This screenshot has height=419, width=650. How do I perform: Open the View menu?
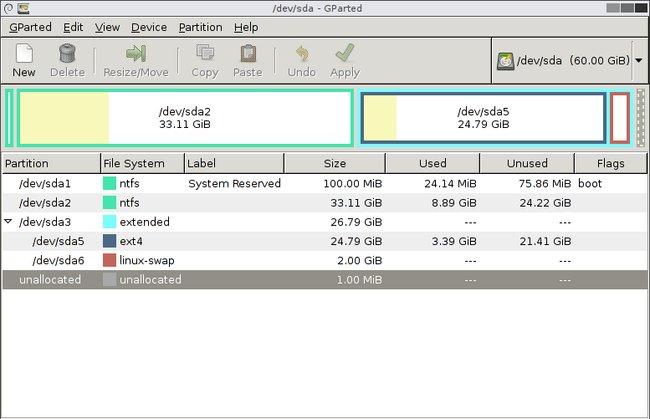(x=107, y=27)
